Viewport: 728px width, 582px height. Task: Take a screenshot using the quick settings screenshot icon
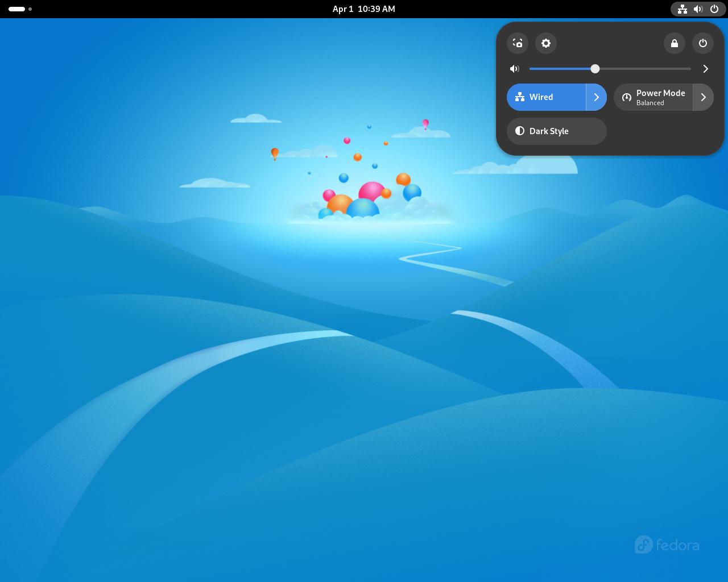point(518,43)
